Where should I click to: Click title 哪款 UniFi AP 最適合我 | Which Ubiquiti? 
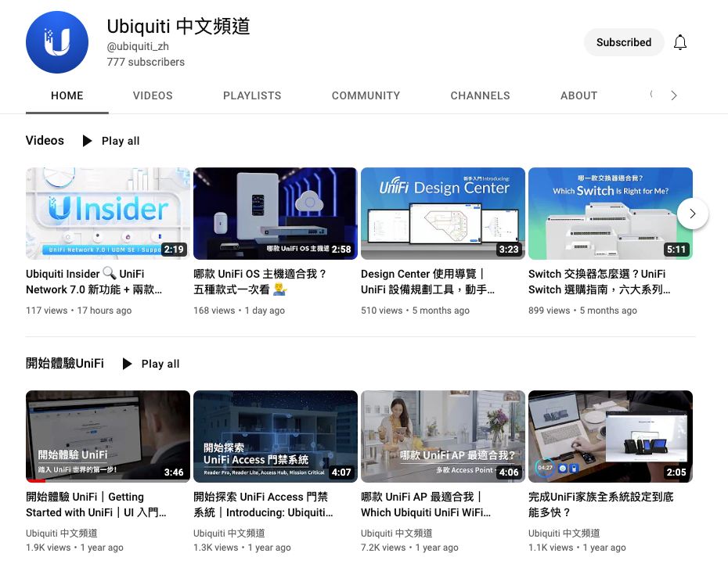426,505
